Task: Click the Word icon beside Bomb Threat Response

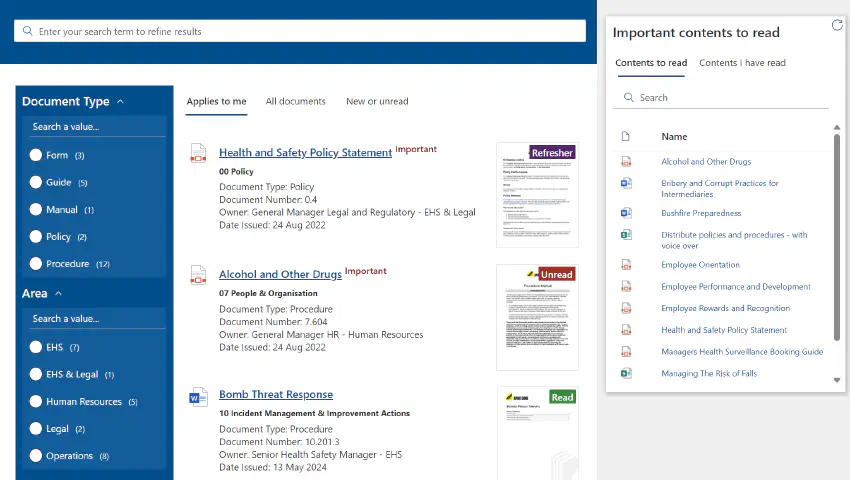Action: [x=198, y=397]
